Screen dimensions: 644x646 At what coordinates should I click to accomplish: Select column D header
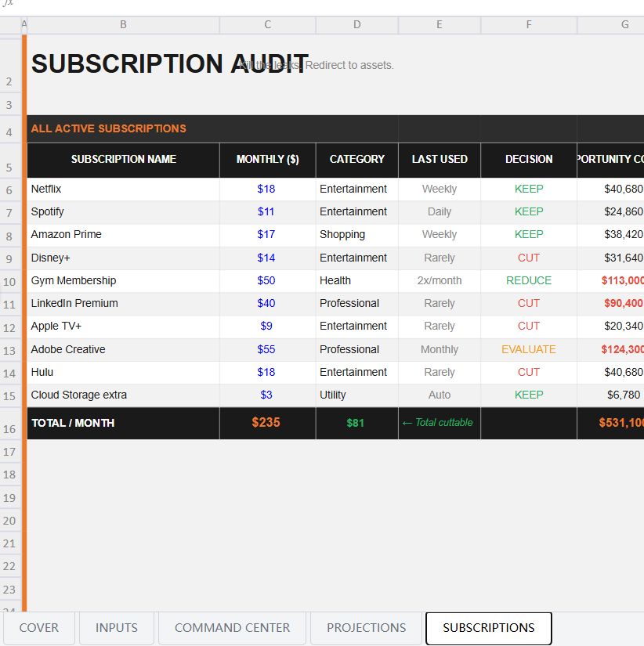click(x=357, y=25)
